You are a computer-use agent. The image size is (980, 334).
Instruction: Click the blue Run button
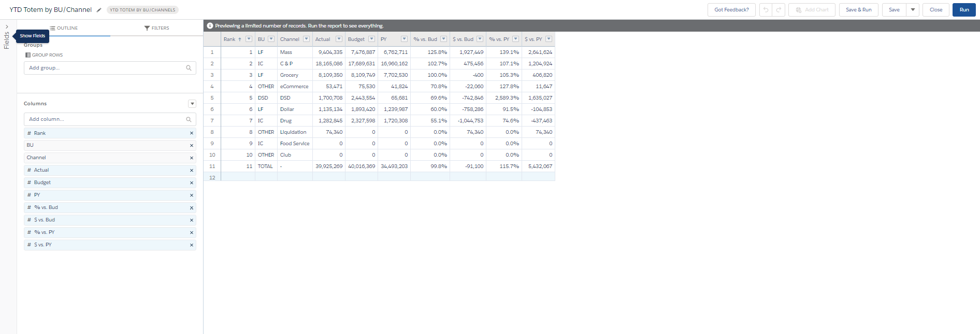pyautogui.click(x=964, y=10)
